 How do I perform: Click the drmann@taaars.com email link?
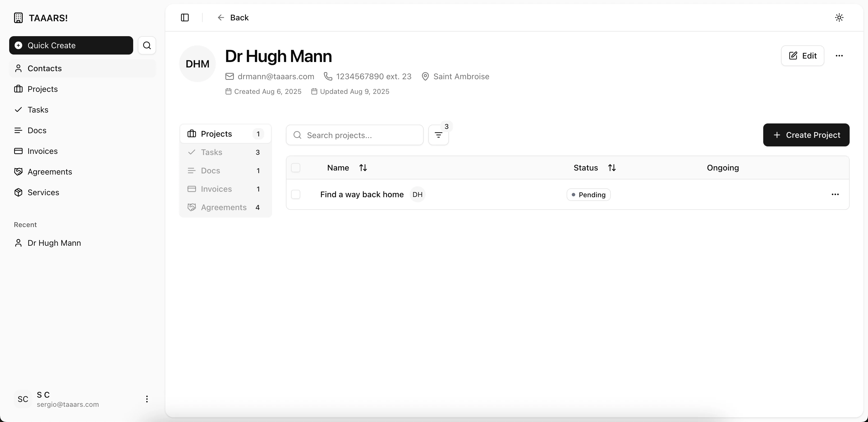pyautogui.click(x=275, y=77)
